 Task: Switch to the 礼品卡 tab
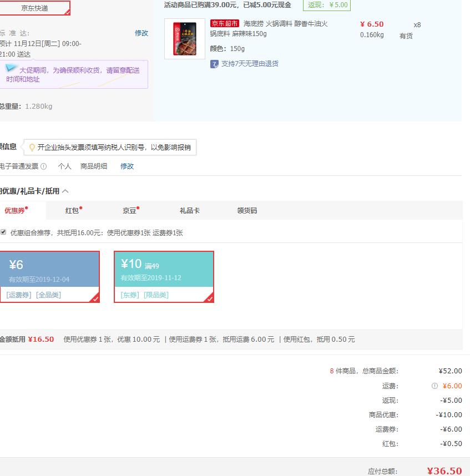(190, 210)
